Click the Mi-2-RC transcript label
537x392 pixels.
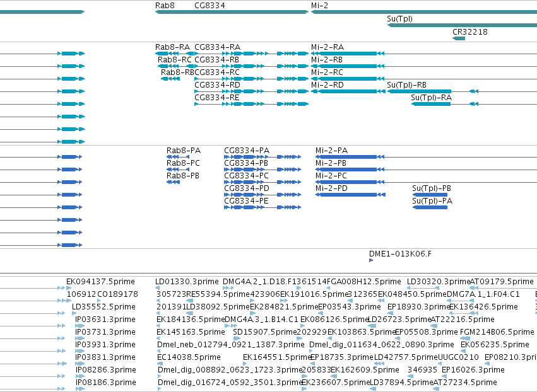[327, 72]
